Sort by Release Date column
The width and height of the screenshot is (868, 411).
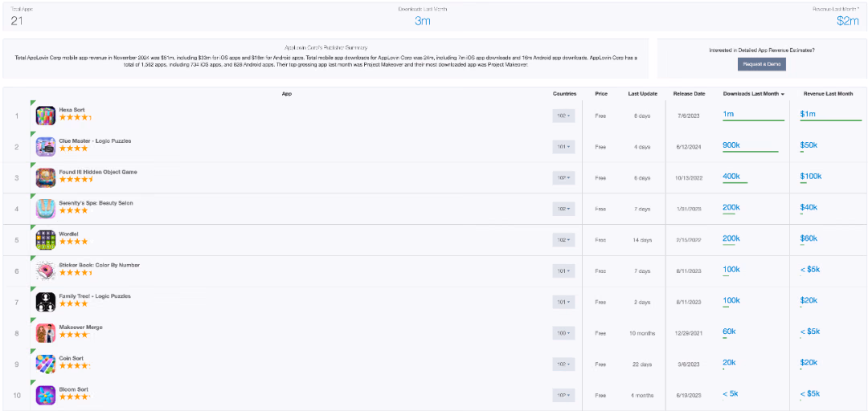click(690, 93)
